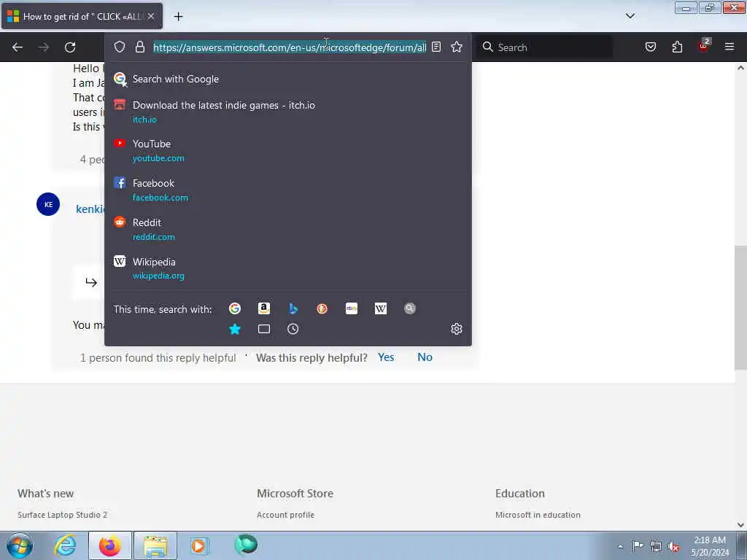This screenshot has width=747, height=560.
Task: Open the 'Account profile' footer link
Action: coord(285,515)
